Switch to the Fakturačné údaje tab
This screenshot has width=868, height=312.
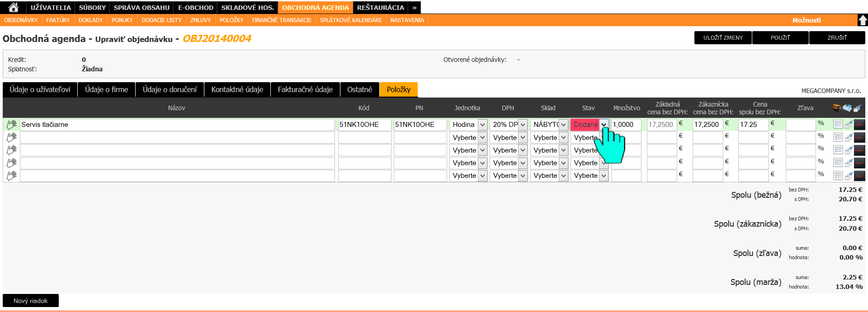pos(305,89)
